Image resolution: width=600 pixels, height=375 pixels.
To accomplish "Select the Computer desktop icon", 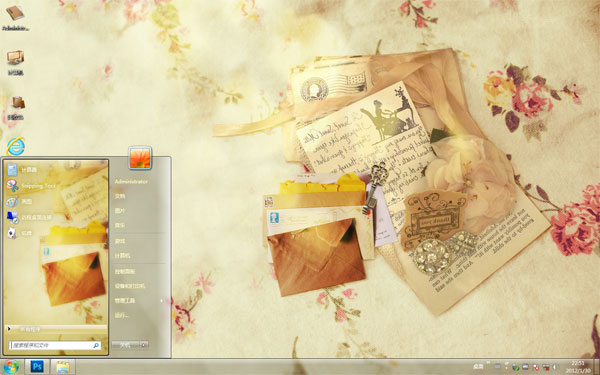I will coord(15,58).
